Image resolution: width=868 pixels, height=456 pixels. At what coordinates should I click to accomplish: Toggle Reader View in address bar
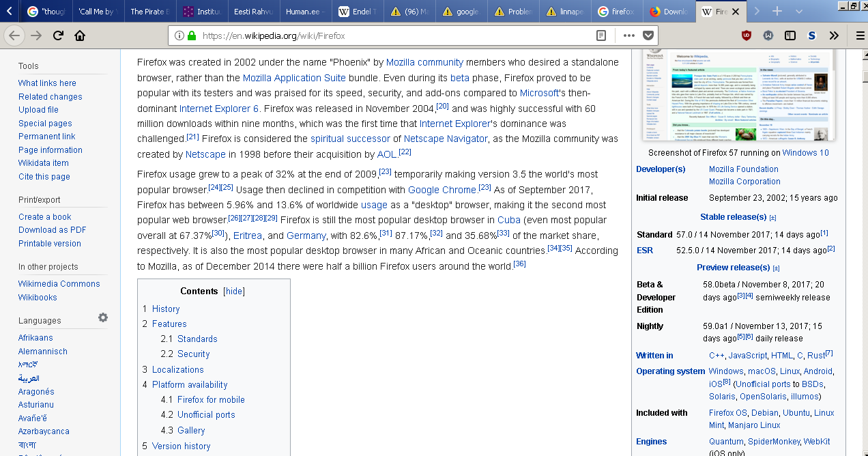coord(601,35)
